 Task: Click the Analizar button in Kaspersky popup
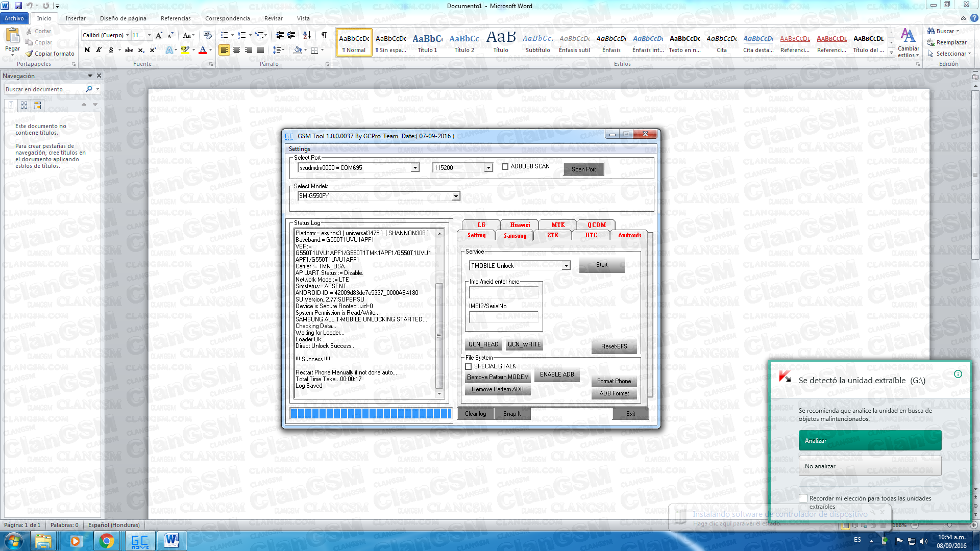(x=870, y=441)
